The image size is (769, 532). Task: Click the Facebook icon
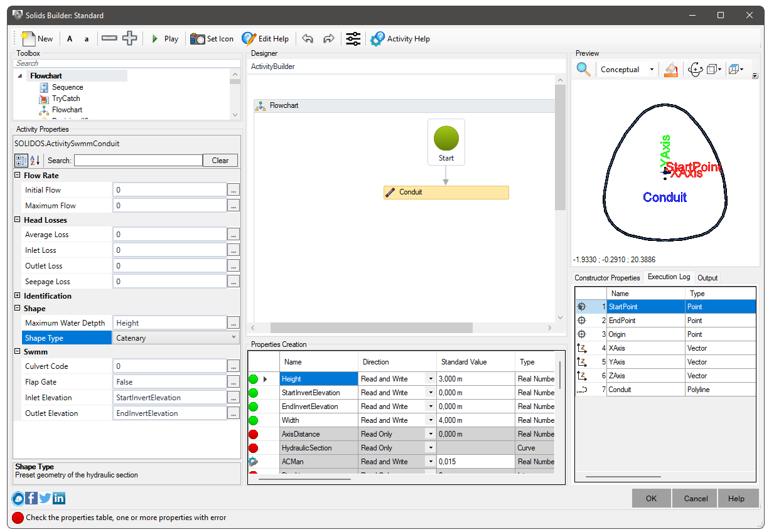(31, 499)
